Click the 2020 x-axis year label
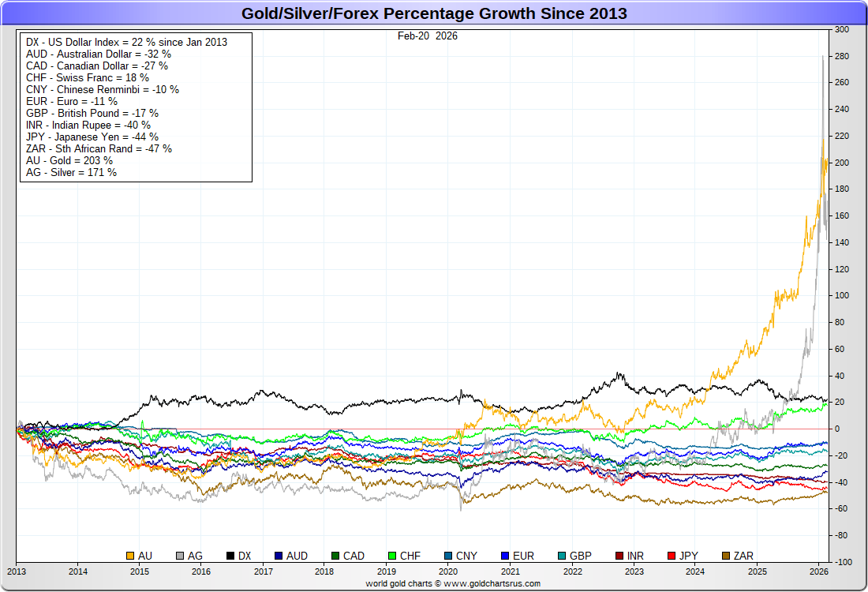The image size is (868, 592). [x=448, y=571]
